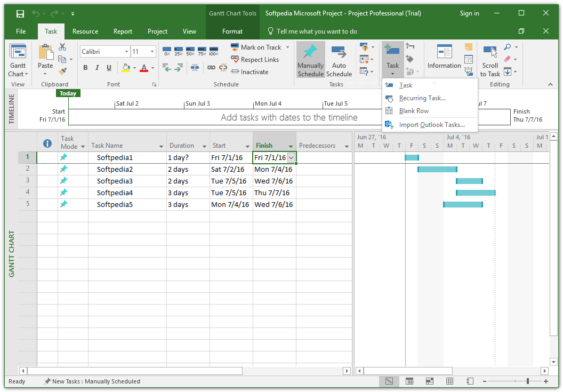Open Report view icon in status bar
563x392 pixels.
point(470,381)
